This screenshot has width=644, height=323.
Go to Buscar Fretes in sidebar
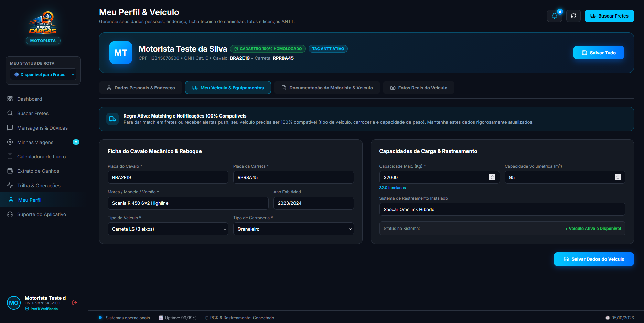[x=44, y=113]
